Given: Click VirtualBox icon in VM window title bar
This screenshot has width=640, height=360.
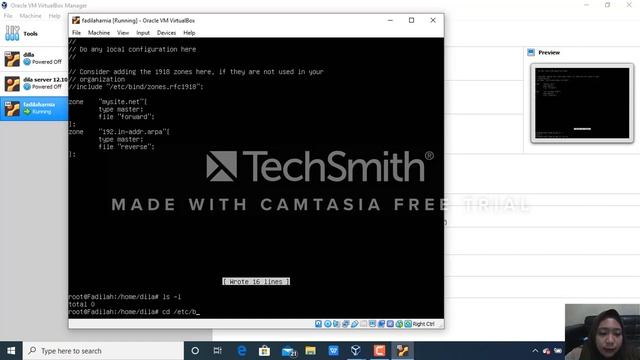Looking at the screenshot, I should pos(76,20).
